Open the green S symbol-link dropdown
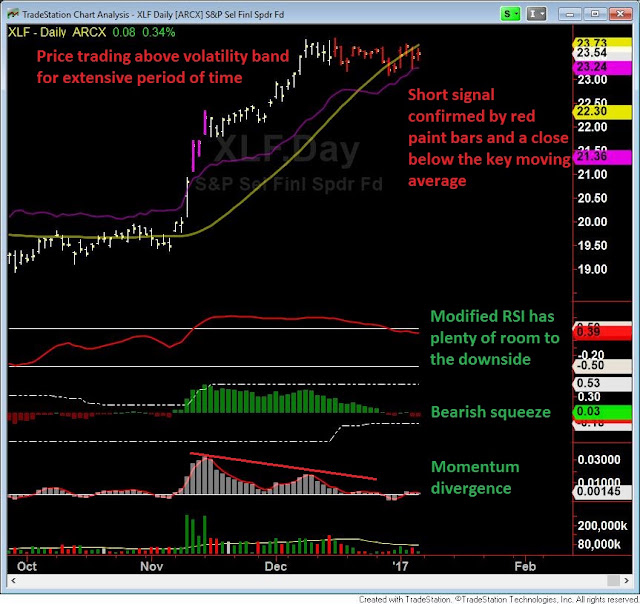 click(x=510, y=14)
